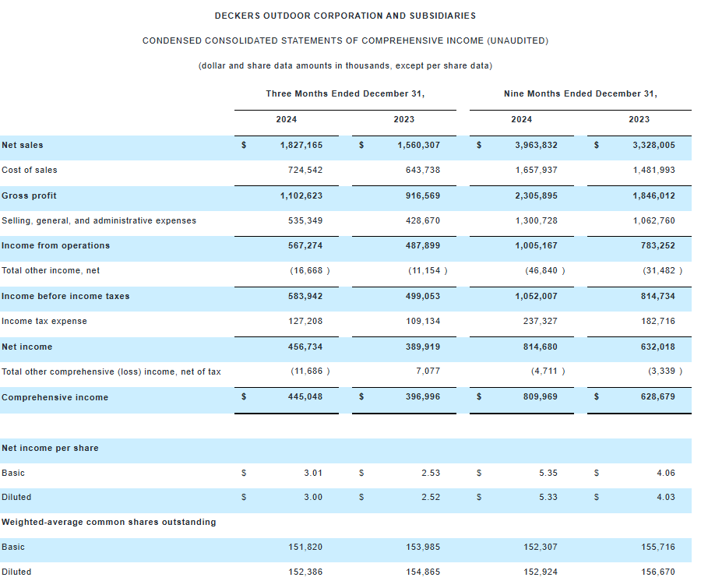
Task: Select net income value 456,734
Action: pos(305,347)
